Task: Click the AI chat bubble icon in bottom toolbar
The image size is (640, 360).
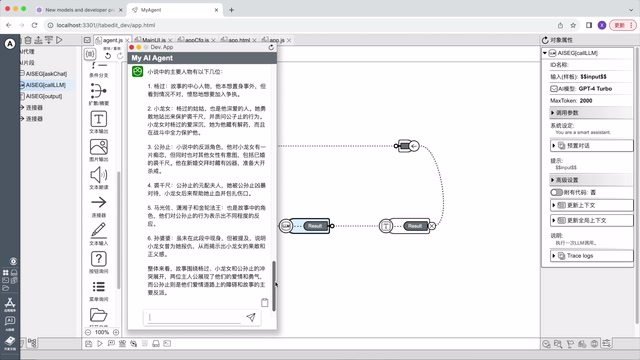Action: pos(111,344)
